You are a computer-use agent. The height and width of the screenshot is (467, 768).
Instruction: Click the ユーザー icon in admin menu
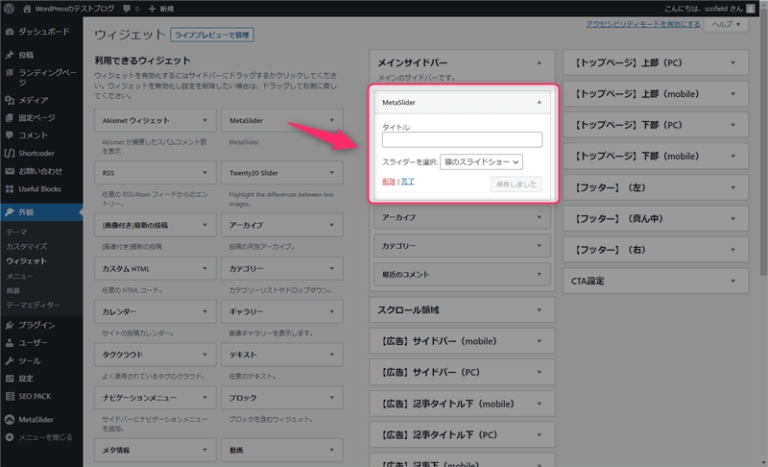[x=9, y=343]
